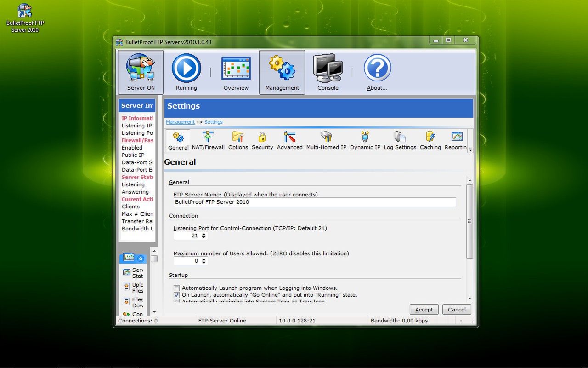Click the Listening Port spinner arrows

click(204, 236)
